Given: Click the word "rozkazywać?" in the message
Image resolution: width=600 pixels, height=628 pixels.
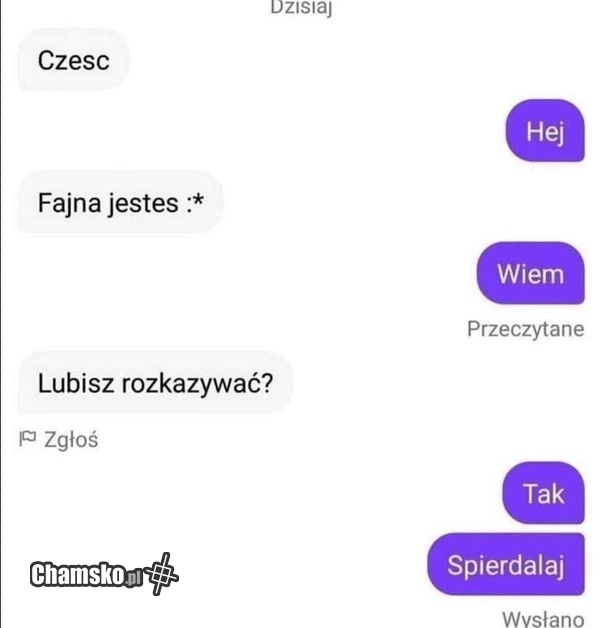Looking at the screenshot, I should click(x=197, y=384).
